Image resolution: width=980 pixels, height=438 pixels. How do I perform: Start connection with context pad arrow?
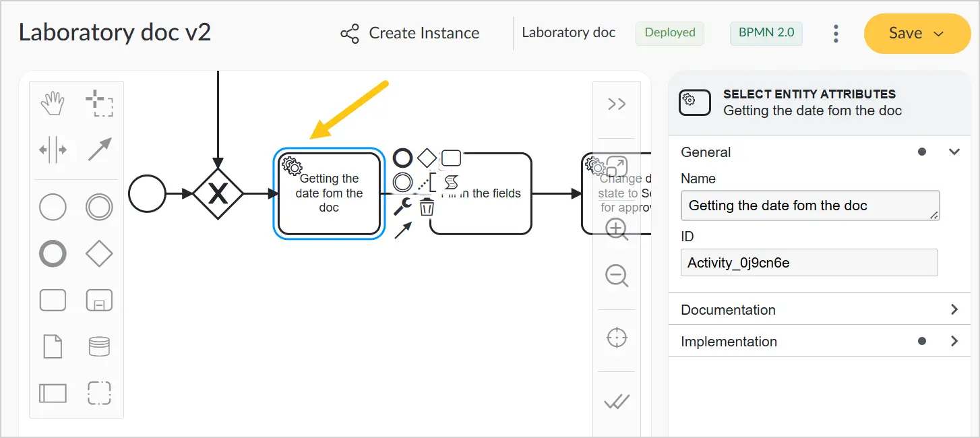(402, 230)
